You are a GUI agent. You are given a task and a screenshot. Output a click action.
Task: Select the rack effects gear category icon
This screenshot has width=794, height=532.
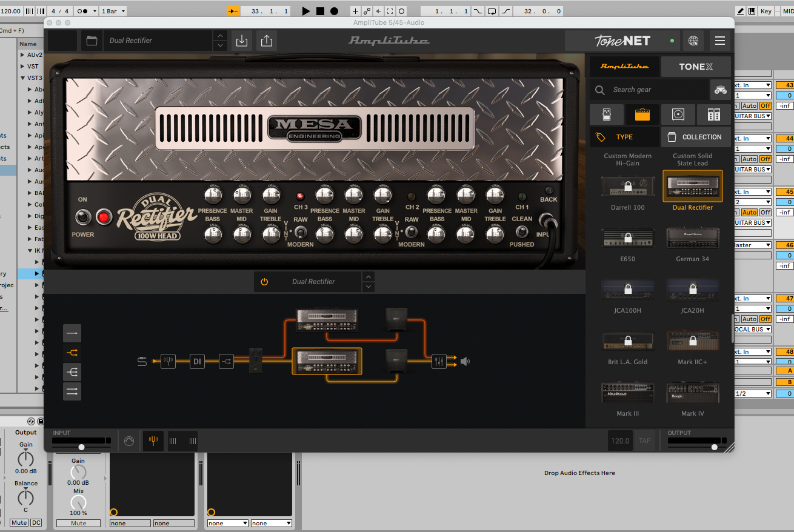(714, 114)
